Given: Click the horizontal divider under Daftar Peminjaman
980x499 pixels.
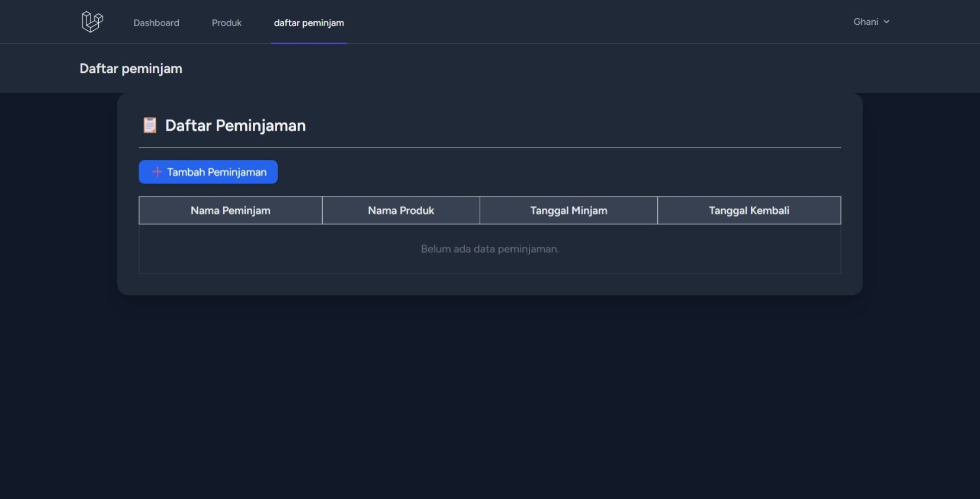Looking at the screenshot, I should pyautogui.click(x=490, y=147).
